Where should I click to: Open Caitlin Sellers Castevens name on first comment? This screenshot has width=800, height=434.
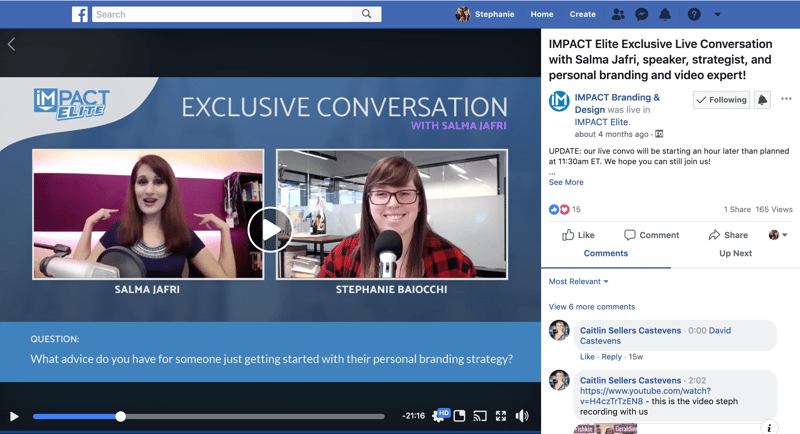(x=630, y=330)
